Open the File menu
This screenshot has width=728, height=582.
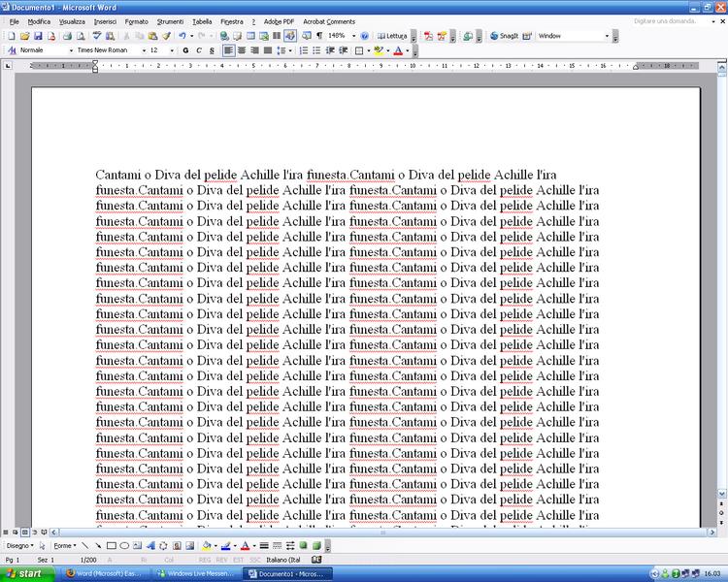coord(14,21)
